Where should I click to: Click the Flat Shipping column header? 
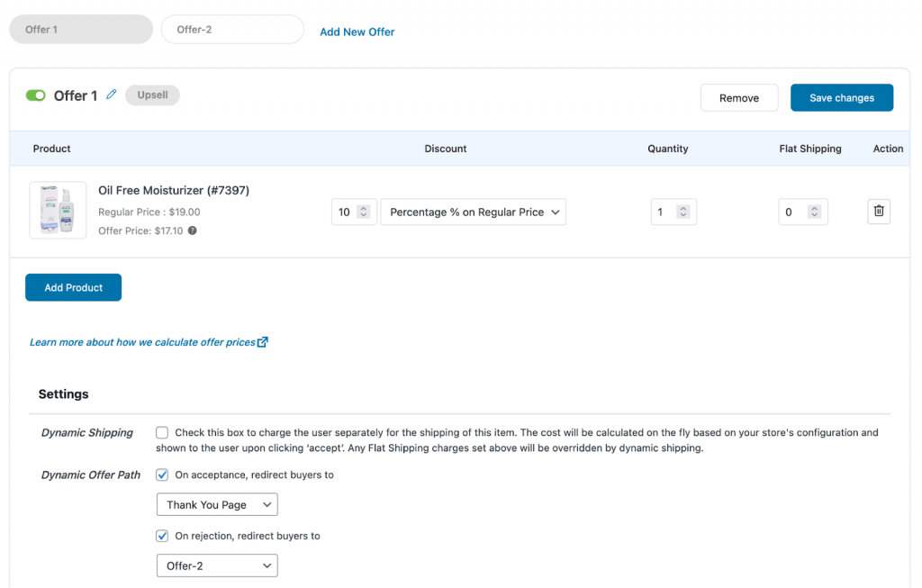[809, 149]
